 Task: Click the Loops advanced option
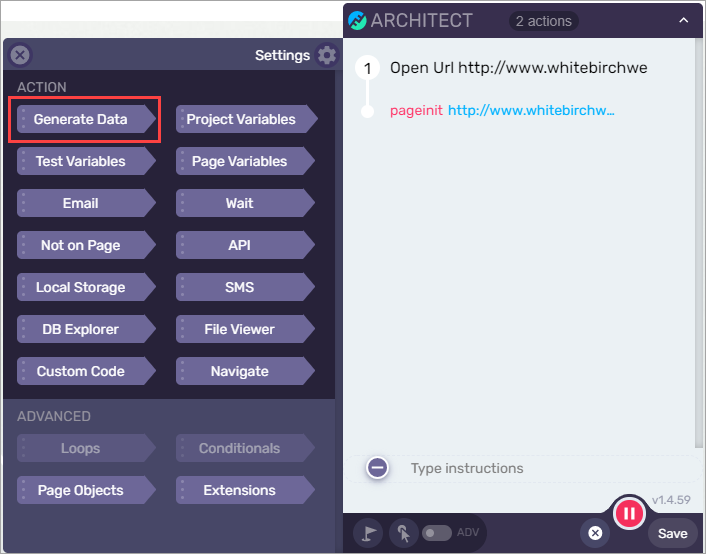(86, 448)
